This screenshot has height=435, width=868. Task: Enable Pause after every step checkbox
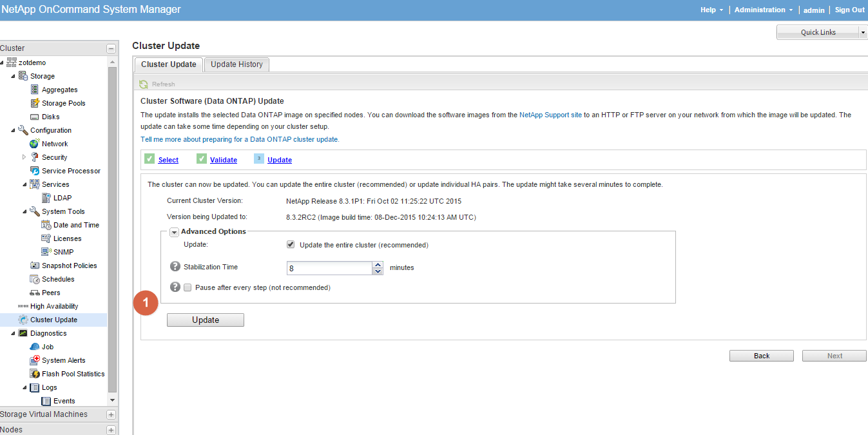188,287
